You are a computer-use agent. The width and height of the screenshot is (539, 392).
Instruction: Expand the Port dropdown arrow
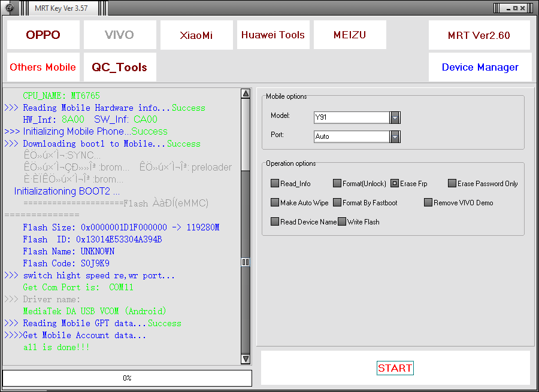(x=395, y=136)
